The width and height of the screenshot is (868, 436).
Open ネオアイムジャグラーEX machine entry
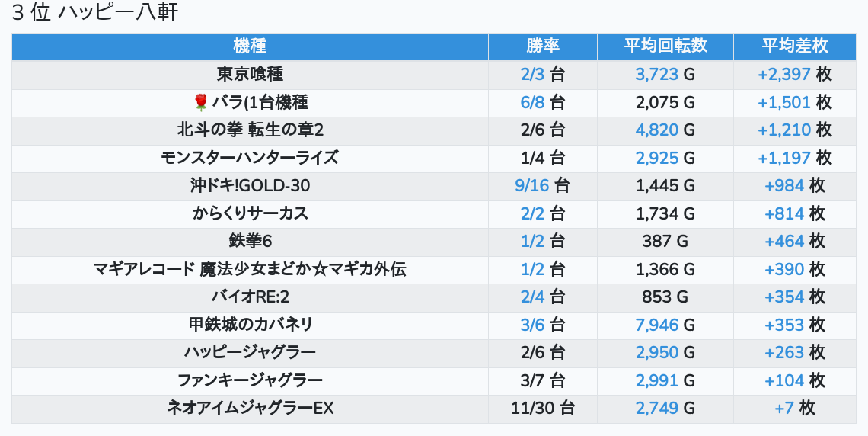(250, 408)
